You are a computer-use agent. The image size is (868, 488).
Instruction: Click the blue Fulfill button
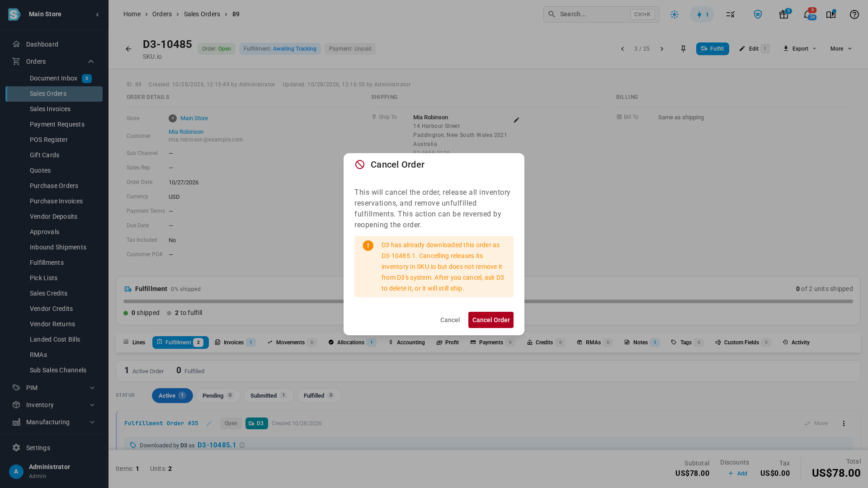[x=712, y=49]
